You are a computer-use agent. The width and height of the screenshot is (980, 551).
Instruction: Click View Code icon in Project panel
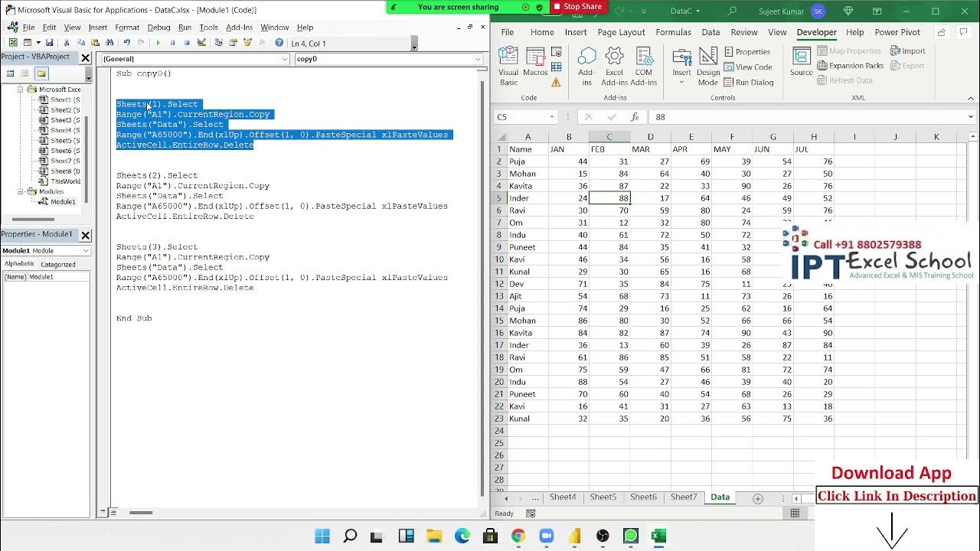coord(11,73)
